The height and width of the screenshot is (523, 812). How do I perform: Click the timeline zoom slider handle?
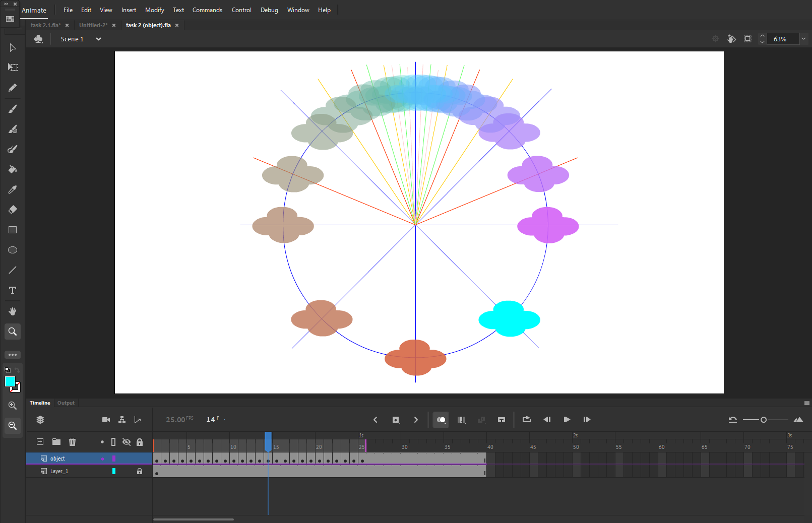(x=764, y=420)
